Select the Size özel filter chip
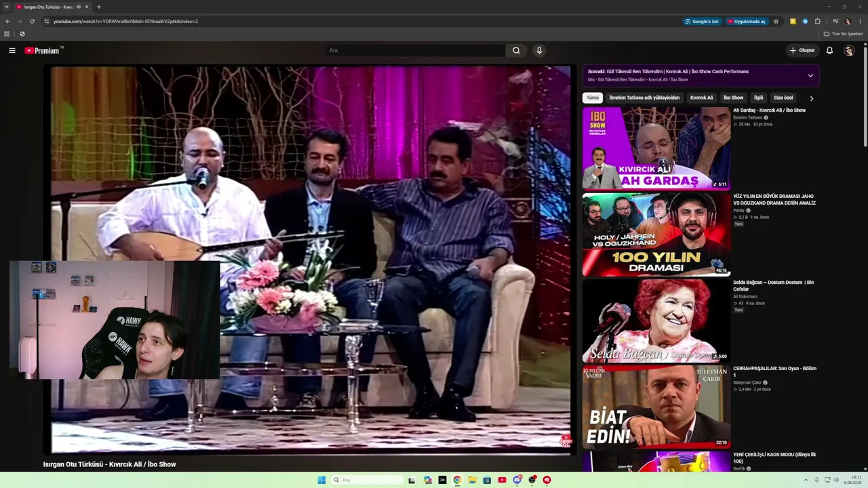The height and width of the screenshot is (488, 868). coord(783,98)
